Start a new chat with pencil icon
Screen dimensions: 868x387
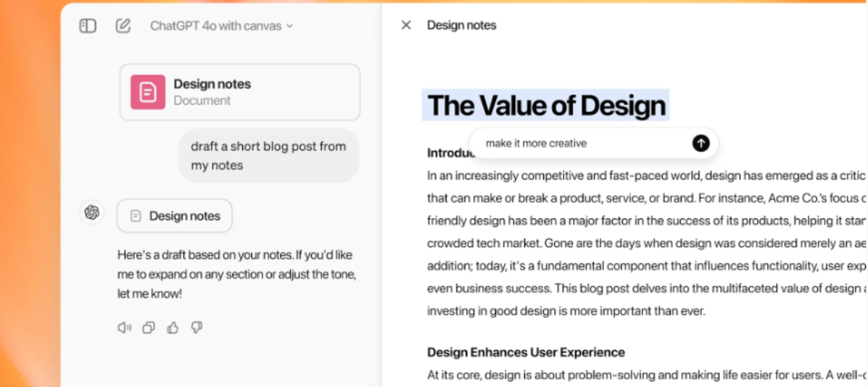pos(124,26)
